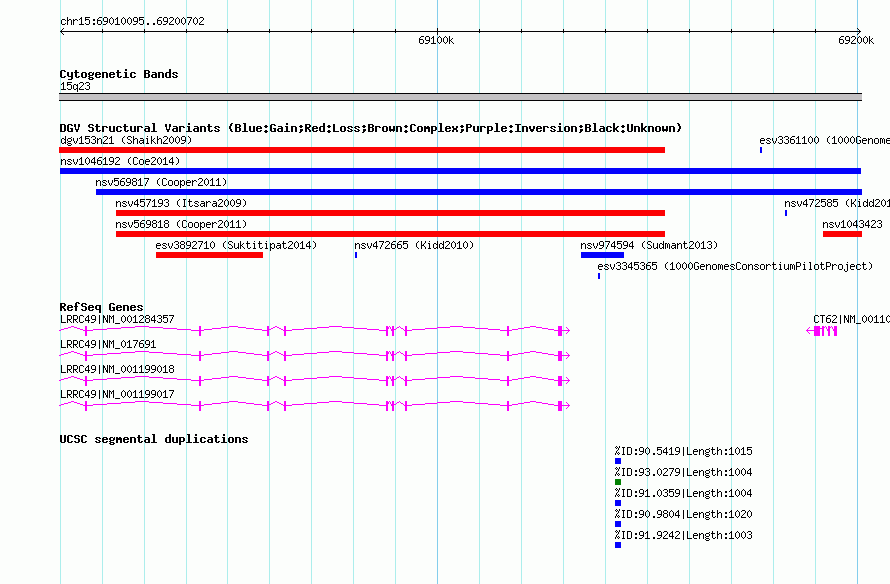The width and height of the screenshot is (890, 584).
Task: Select the esv3892710 (Suktitipat2014) red bar
Action: 209,255
